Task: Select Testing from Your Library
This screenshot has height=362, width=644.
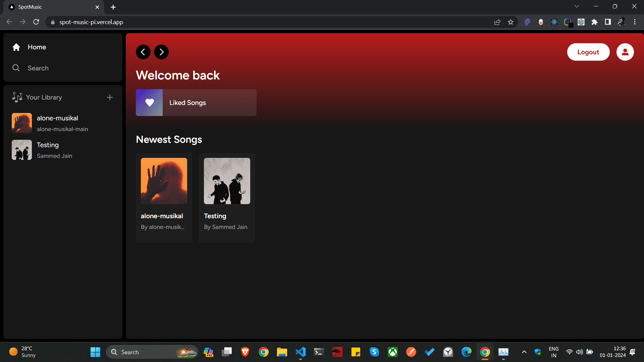Action: coord(63,150)
